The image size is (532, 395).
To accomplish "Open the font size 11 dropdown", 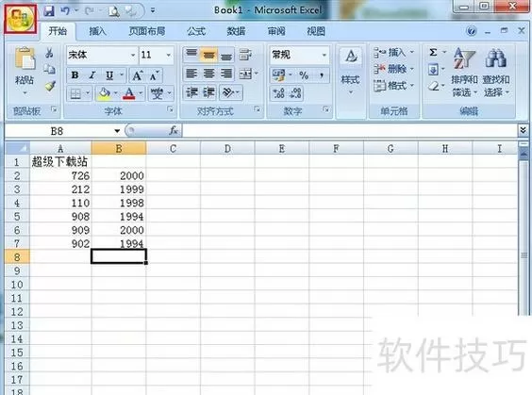I will [x=168, y=55].
